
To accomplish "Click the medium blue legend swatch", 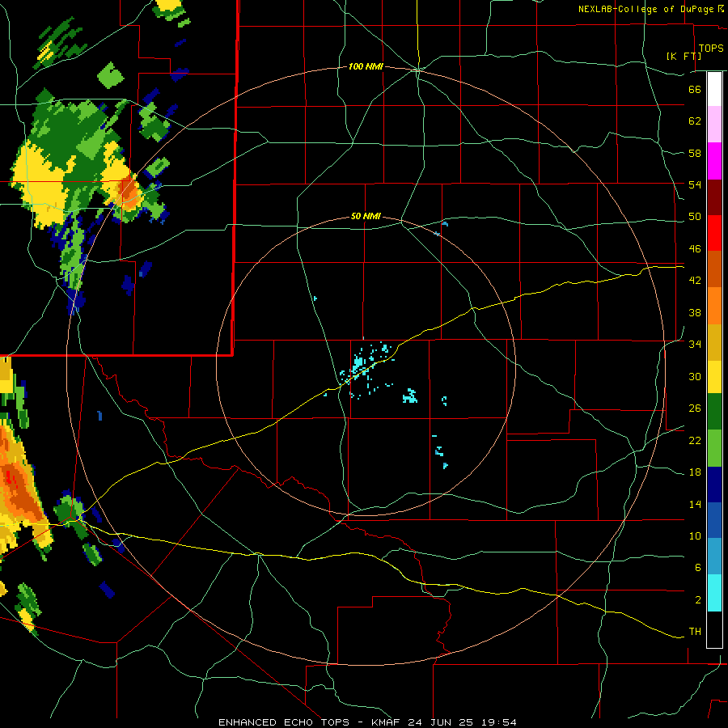I will pos(714,520).
